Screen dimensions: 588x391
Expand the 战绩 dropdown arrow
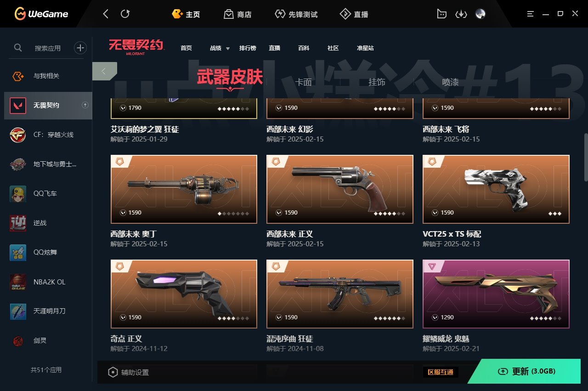point(227,49)
